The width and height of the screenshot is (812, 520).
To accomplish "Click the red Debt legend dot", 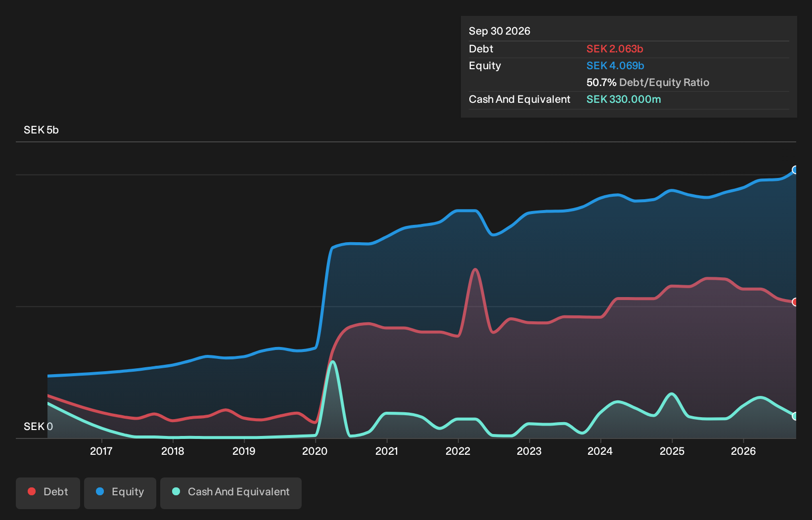I will (x=32, y=491).
